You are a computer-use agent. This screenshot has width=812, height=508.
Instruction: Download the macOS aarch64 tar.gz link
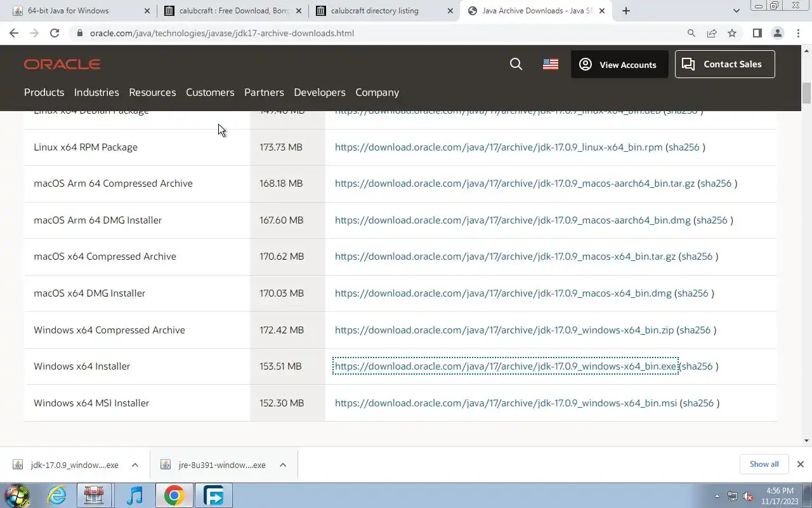click(514, 184)
